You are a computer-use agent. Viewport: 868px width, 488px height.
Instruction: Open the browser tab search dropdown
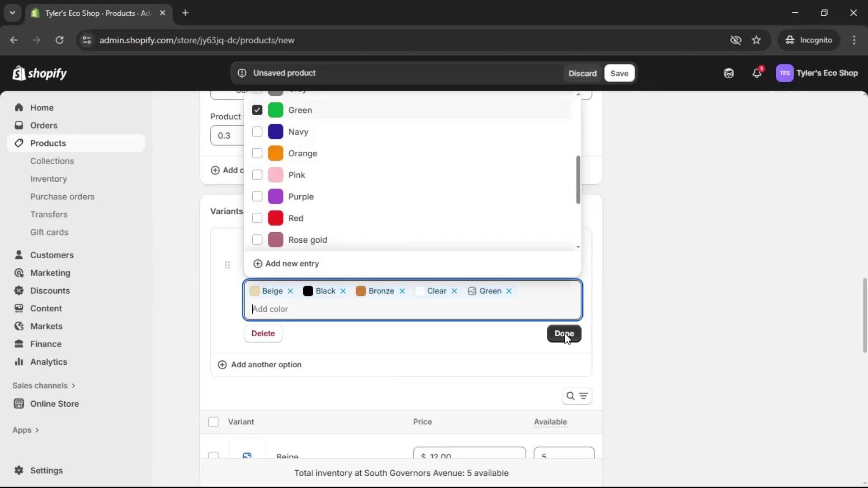click(12, 13)
